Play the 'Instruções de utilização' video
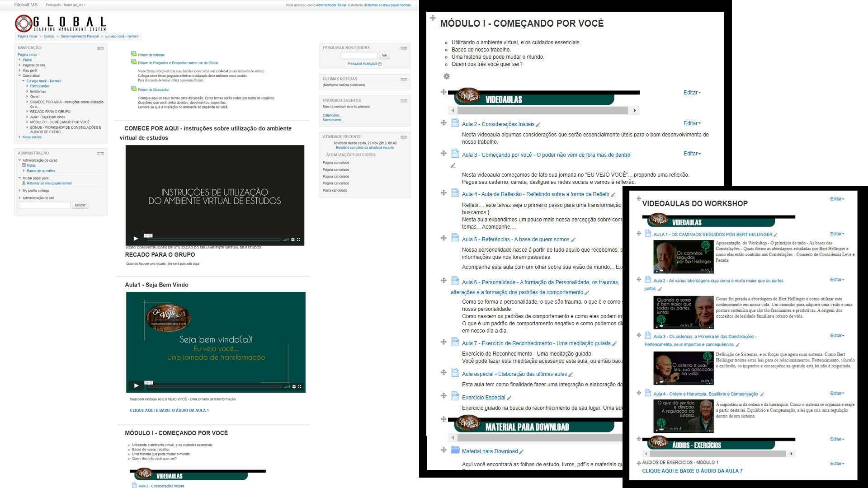The width and height of the screenshot is (868, 488). click(136, 239)
